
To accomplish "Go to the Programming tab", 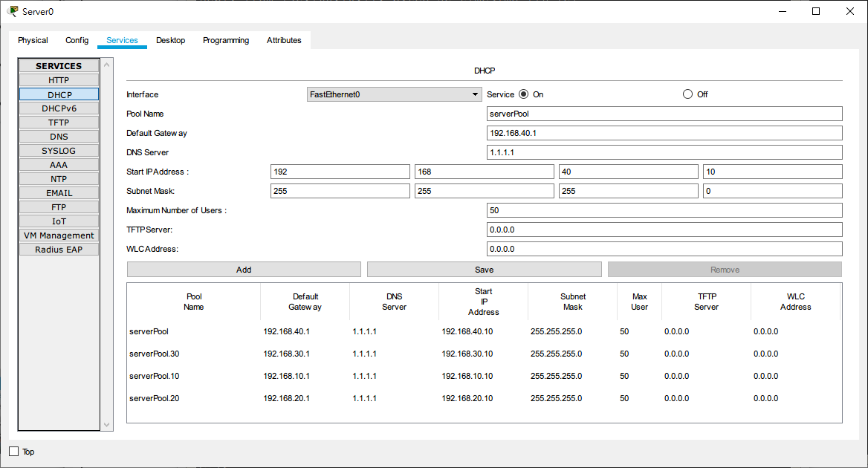I will tap(226, 40).
